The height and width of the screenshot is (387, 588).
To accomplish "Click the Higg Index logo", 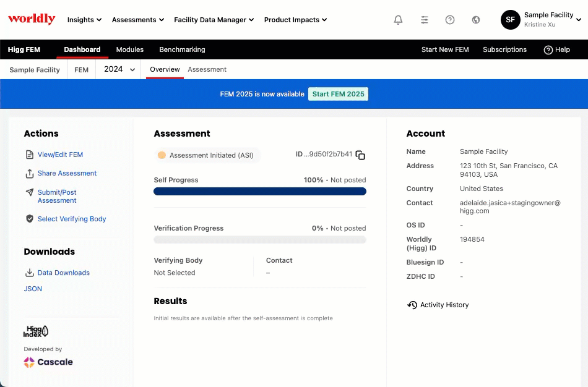I will pos(36,331).
